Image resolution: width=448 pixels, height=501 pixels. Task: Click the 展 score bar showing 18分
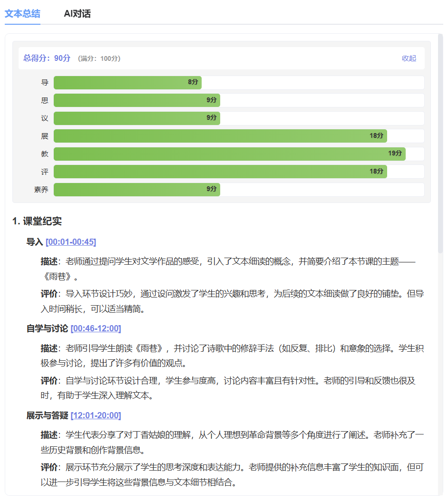tap(220, 136)
